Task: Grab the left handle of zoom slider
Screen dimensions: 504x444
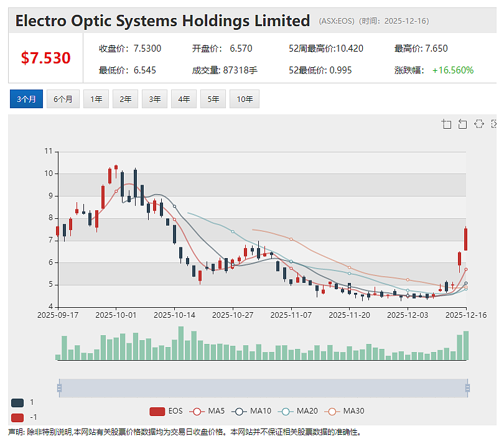Action: tap(59, 388)
